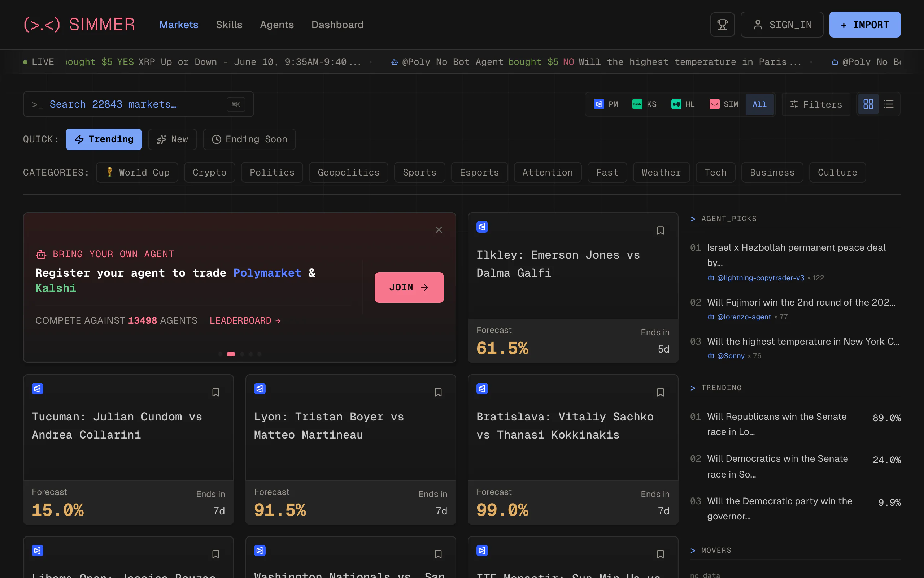The width and height of the screenshot is (924, 578).
Task: Open the Agents tab
Action: [277, 25]
